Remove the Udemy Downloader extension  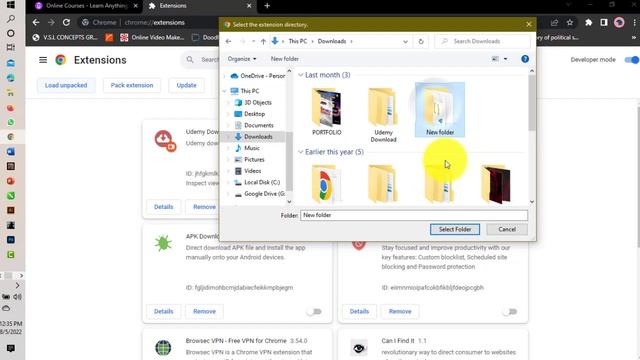pyautogui.click(x=204, y=207)
